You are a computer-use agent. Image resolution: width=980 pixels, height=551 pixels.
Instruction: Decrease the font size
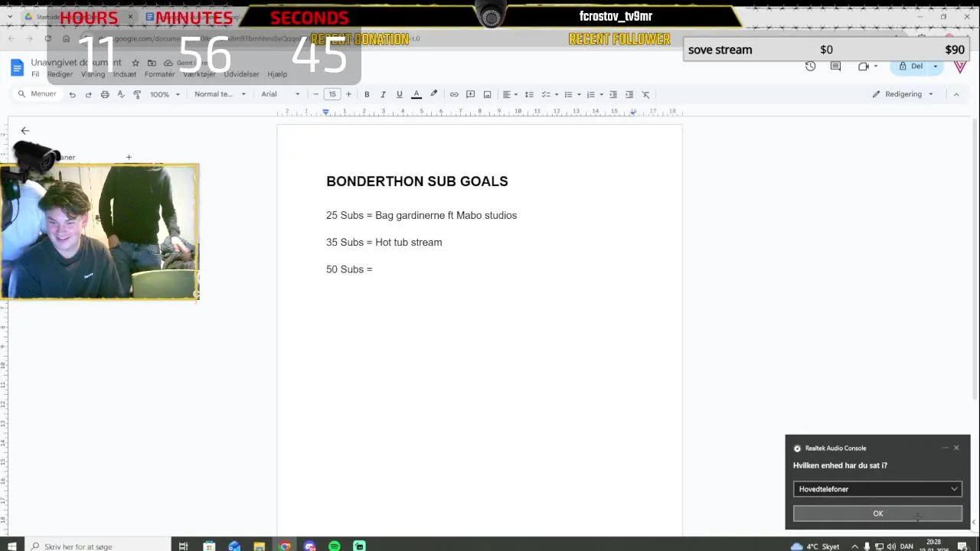[x=315, y=94]
